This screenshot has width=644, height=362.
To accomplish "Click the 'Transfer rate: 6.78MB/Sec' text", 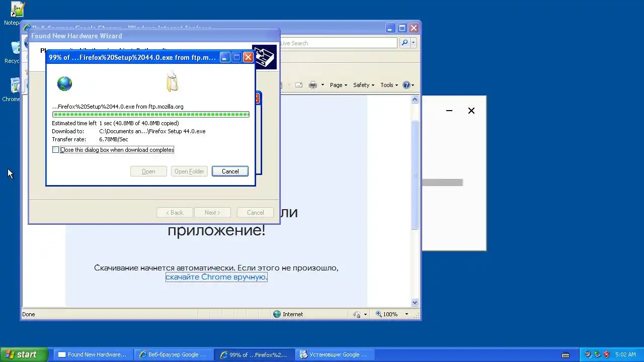I will (x=90, y=139).
